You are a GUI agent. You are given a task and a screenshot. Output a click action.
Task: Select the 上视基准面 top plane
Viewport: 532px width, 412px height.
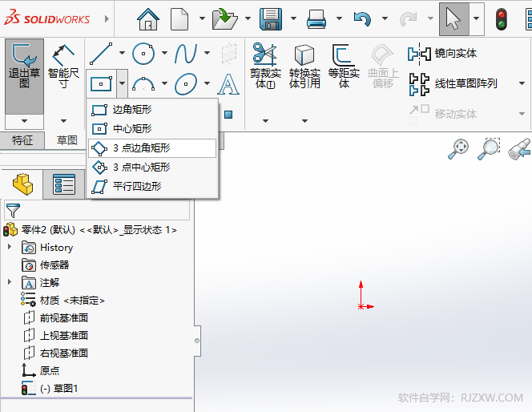point(56,336)
